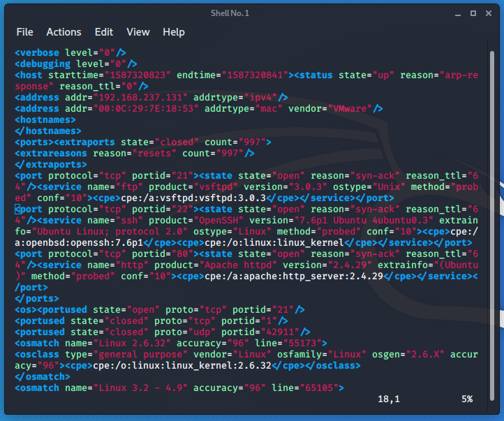Click the extrareasons reason value resets
Viewport: 504px width, 421px height.
pos(154,154)
